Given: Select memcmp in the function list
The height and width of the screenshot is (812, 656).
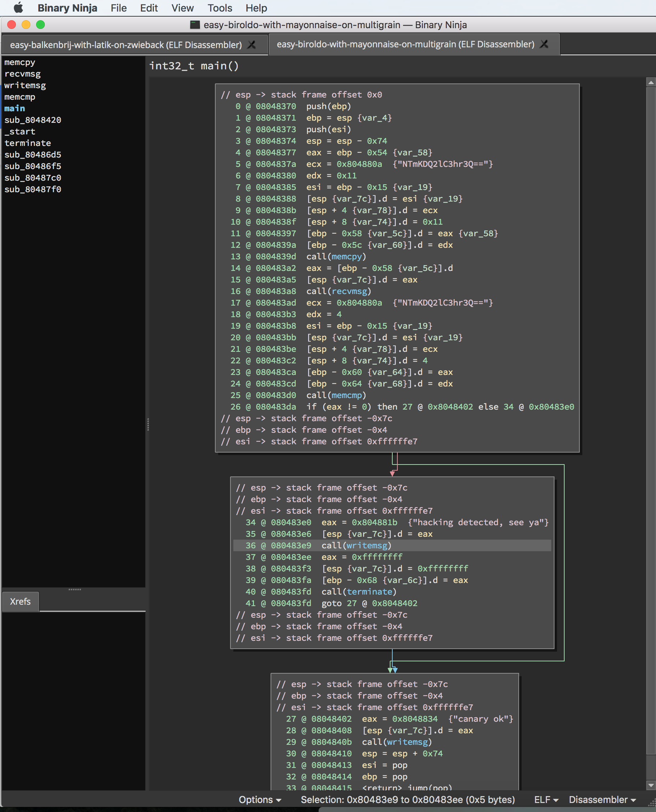Looking at the screenshot, I should (x=20, y=97).
